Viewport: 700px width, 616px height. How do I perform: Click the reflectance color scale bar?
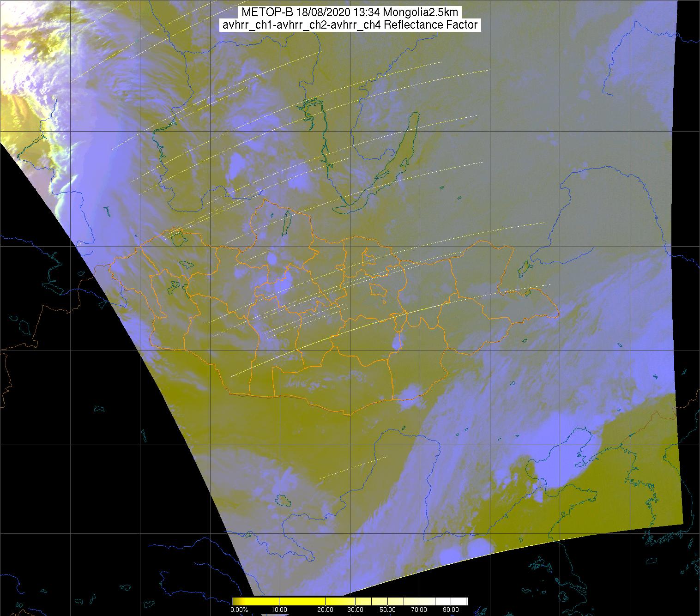tap(350, 601)
